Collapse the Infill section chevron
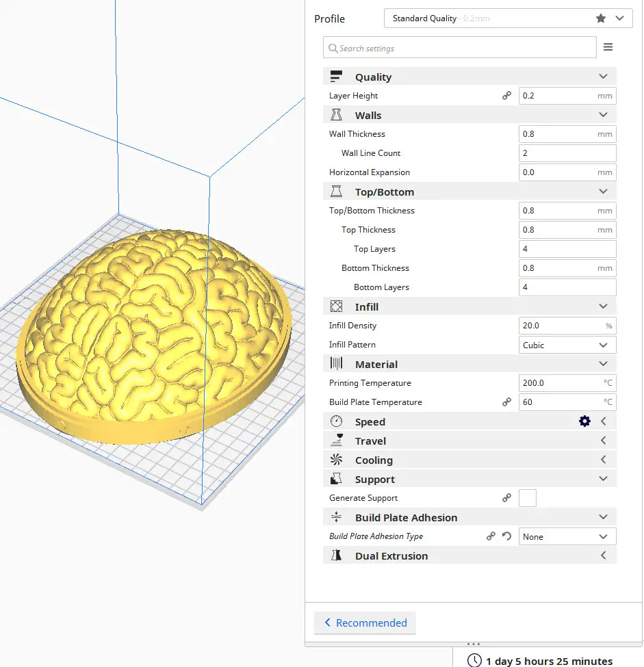Screen dimensions: 644x667 point(603,306)
